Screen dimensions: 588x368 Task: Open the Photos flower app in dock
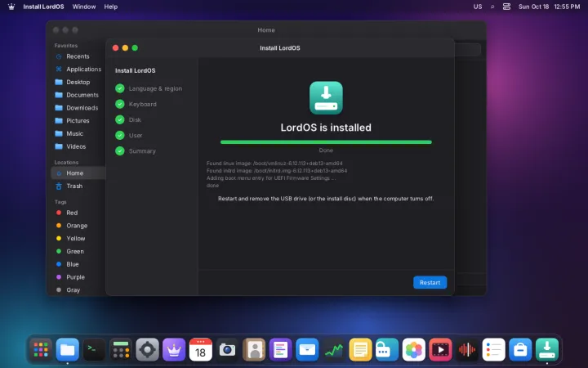[x=413, y=350]
